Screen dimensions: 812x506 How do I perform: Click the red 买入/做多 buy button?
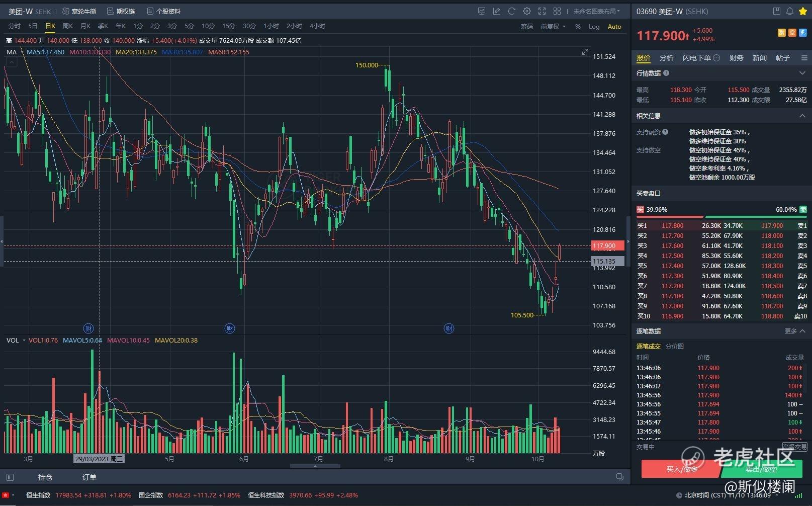pos(681,469)
